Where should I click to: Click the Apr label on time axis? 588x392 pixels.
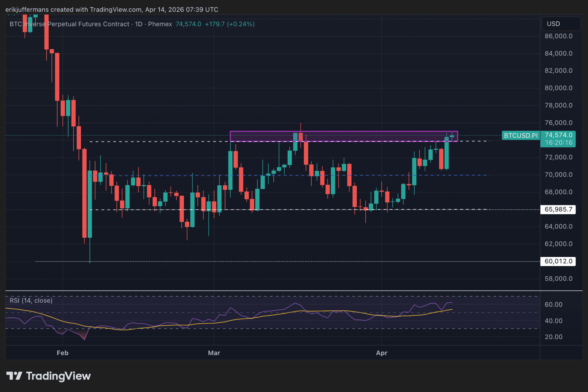(381, 353)
